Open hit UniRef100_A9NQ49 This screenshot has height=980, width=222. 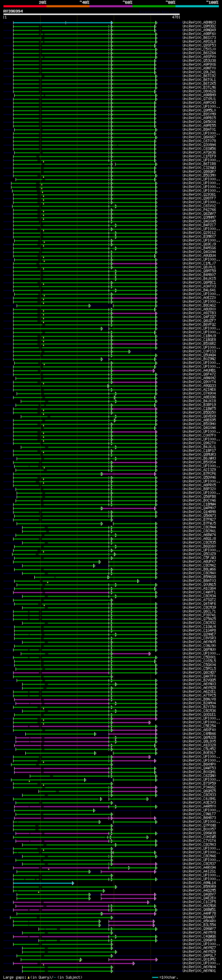coord(199,30)
